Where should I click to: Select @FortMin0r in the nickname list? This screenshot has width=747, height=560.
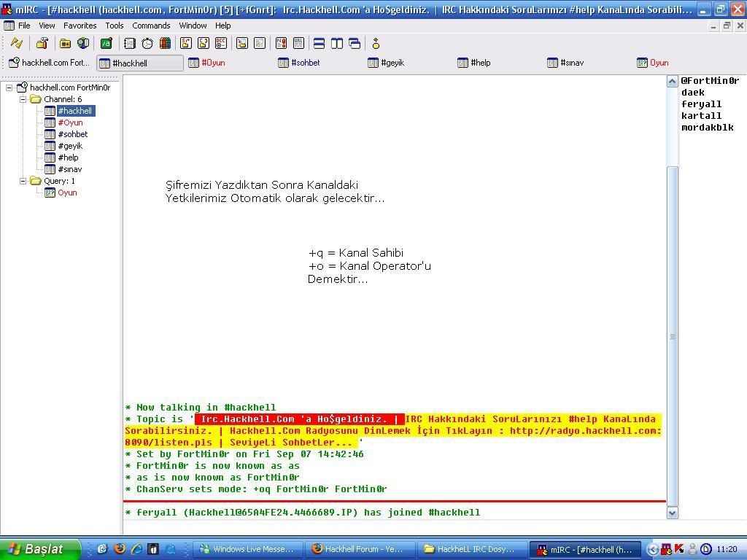(x=710, y=81)
